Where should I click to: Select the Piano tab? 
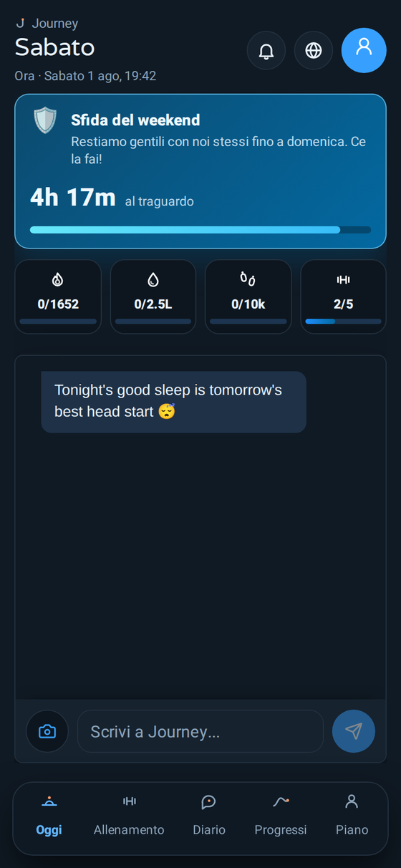pyautogui.click(x=352, y=817)
